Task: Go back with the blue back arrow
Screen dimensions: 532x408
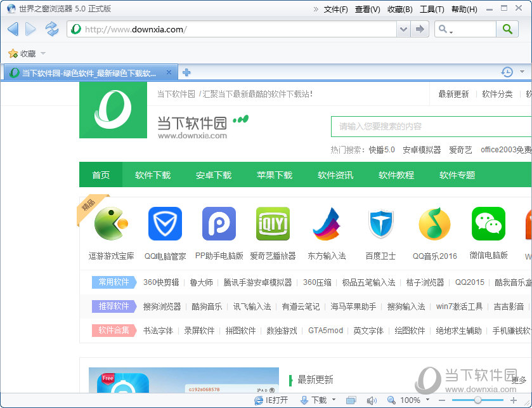Action: tap(13, 29)
